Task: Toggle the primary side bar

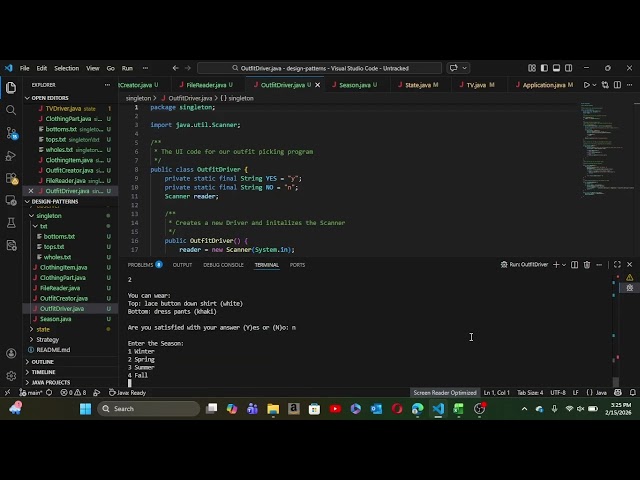Action: [544, 68]
